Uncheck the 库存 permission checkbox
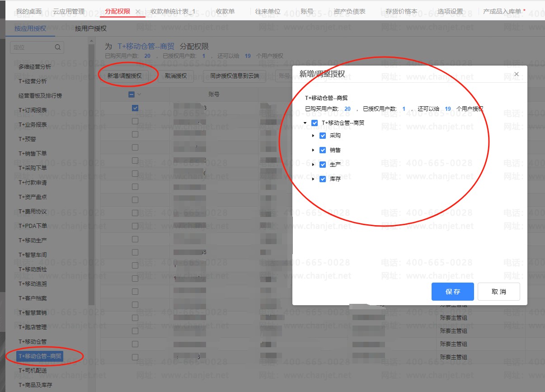Image resolution: width=545 pixels, height=392 pixels. 323,179
